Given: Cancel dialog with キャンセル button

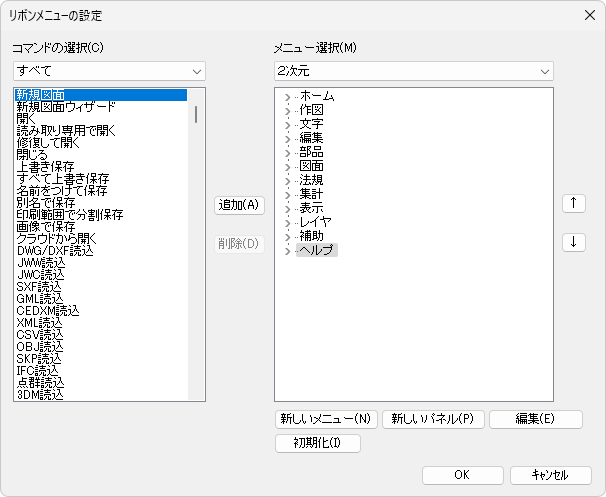Looking at the screenshot, I should tap(551, 475).
